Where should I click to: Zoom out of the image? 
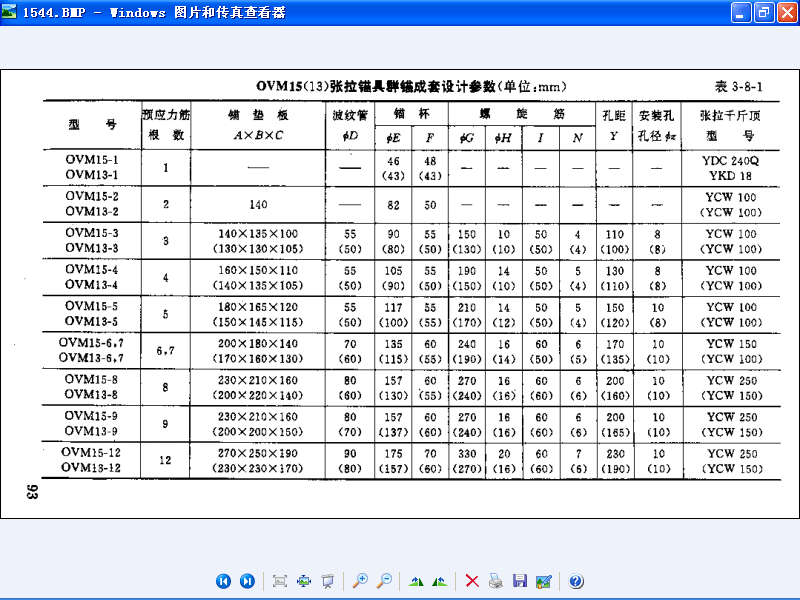(384, 581)
